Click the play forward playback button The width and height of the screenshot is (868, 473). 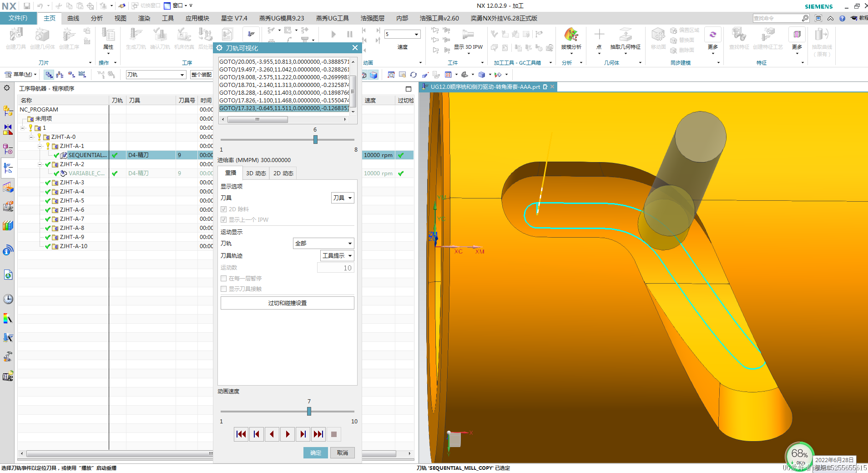[x=288, y=434]
